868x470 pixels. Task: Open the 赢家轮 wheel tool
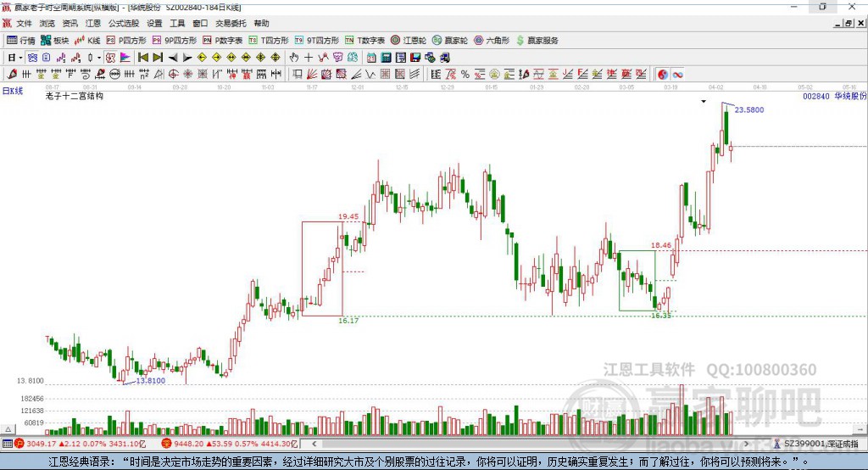point(450,41)
